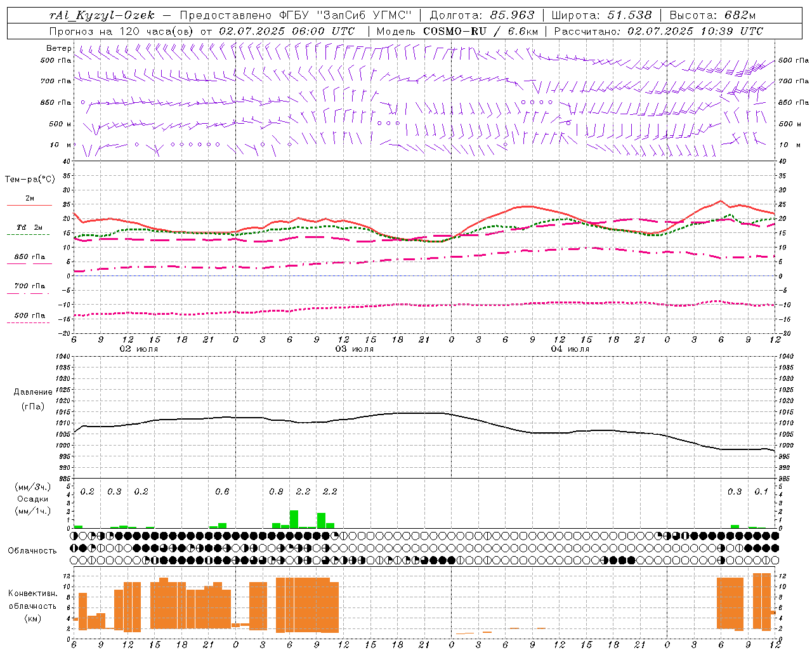The height and width of the screenshot is (650, 812).
Task: Click the Облачность cloud cover label
Action: pyautogui.click(x=32, y=550)
